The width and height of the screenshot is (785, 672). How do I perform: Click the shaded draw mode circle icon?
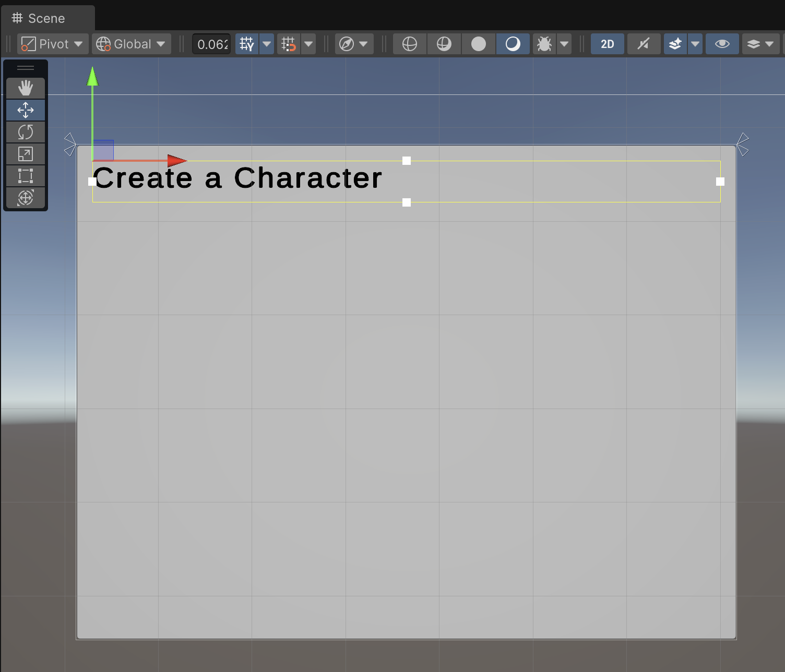[x=479, y=44]
